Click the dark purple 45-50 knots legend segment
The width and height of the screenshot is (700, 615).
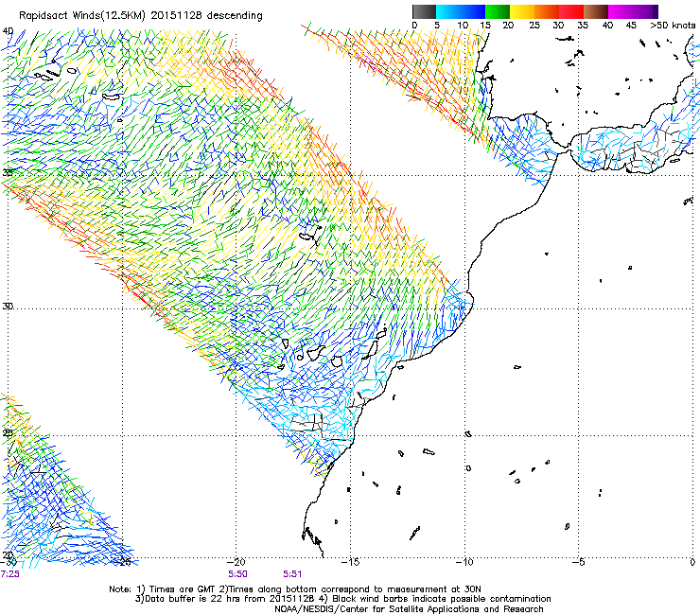[x=645, y=11]
